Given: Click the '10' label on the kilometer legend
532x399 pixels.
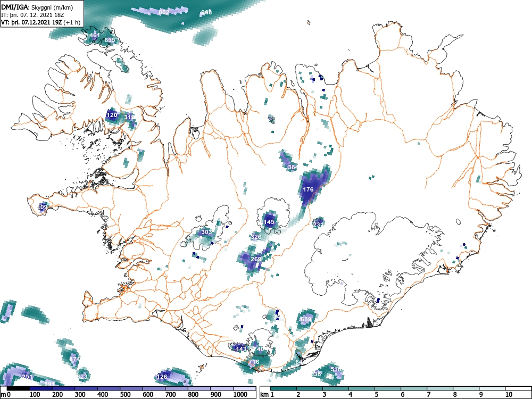Looking at the screenshot, I should [x=509, y=395].
